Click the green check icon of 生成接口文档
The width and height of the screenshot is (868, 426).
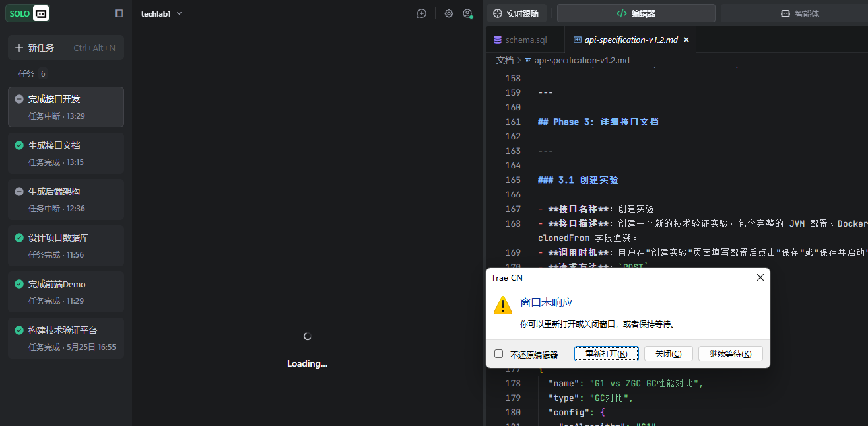pyautogui.click(x=19, y=145)
